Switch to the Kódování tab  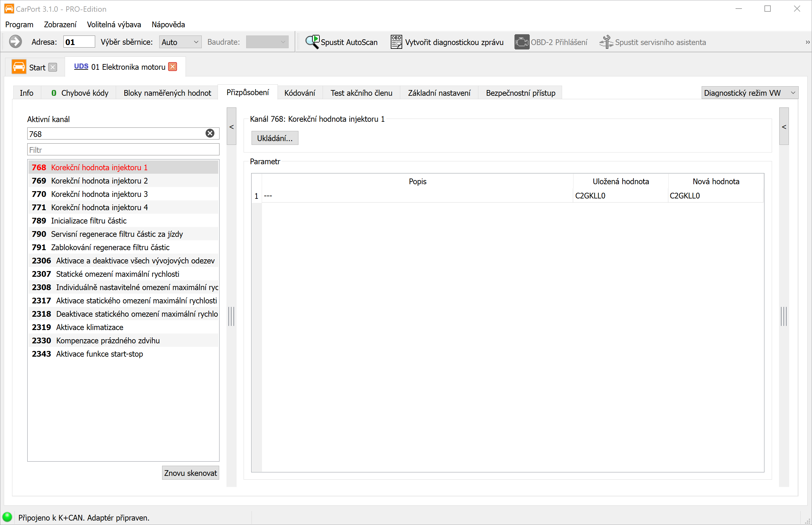(299, 93)
